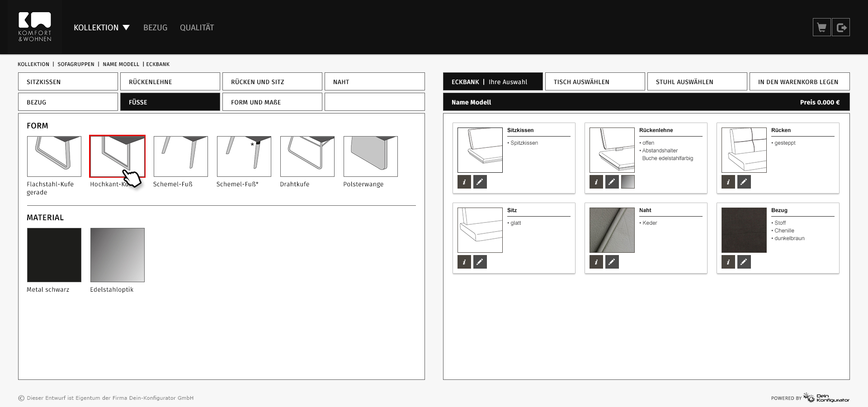Pick the Edelstahloptik material swatch
868x407 pixels.
click(118, 255)
